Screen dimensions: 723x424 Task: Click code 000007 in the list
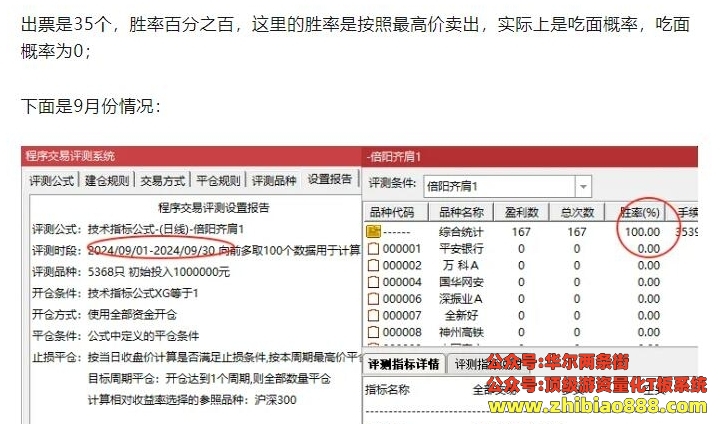pos(402,316)
